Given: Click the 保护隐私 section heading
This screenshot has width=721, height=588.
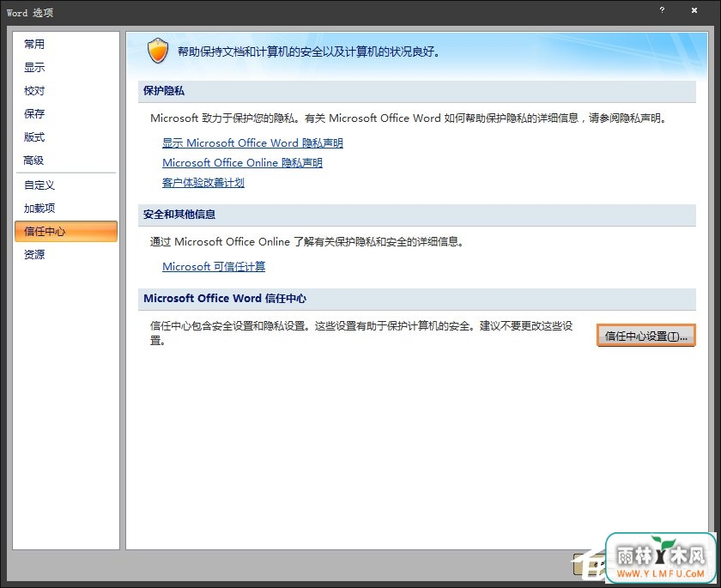Looking at the screenshot, I should click(164, 91).
